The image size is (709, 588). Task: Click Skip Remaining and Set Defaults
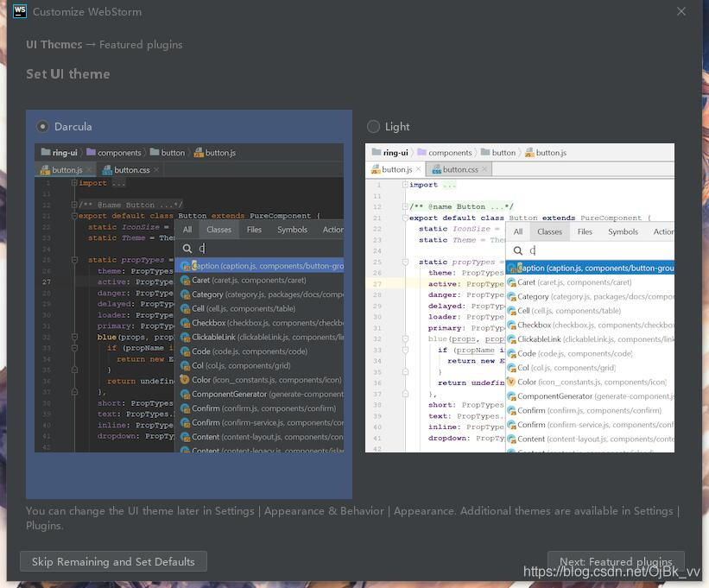tap(113, 561)
